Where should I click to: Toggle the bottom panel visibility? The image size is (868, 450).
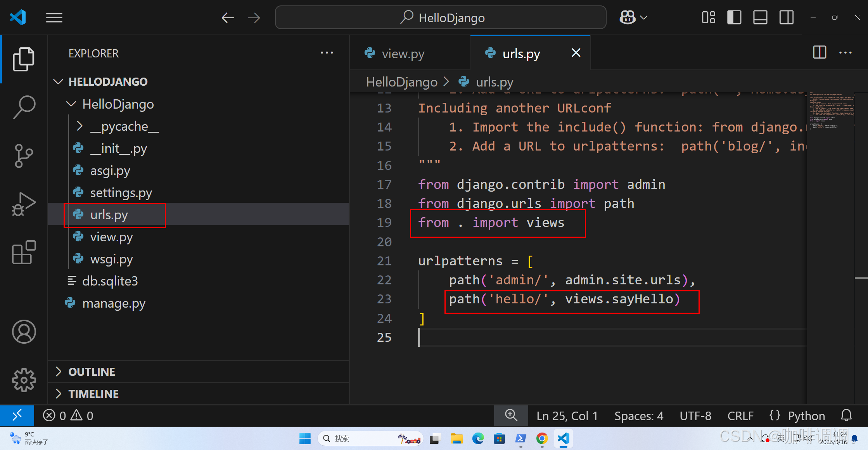click(760, 18)
